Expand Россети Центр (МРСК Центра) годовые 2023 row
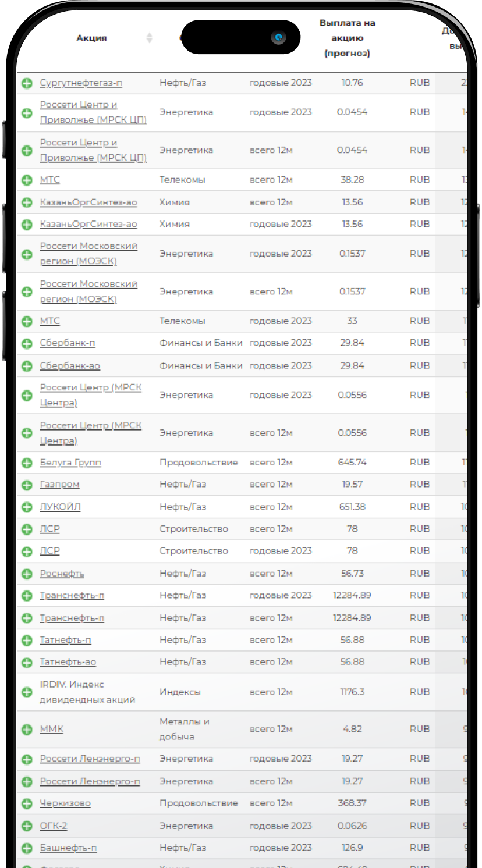 27,396
